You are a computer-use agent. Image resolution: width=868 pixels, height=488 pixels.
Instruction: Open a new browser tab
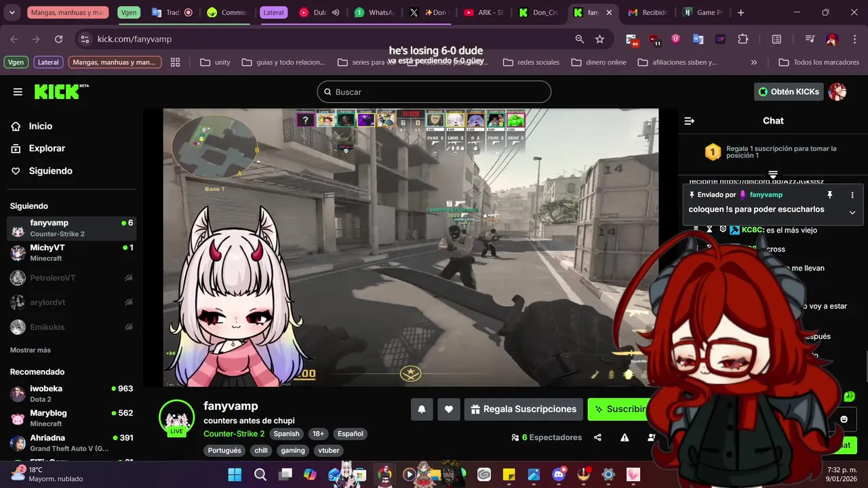pos(741,12)
